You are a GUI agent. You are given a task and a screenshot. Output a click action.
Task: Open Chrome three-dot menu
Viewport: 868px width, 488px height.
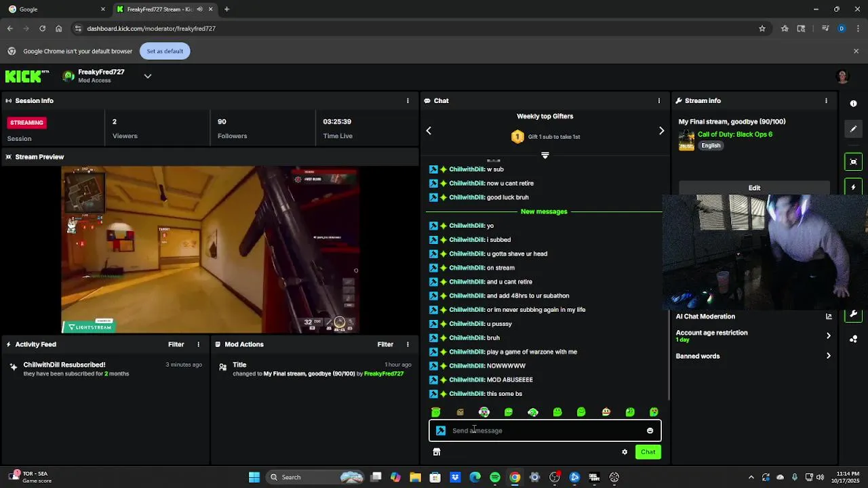[858, 28]
